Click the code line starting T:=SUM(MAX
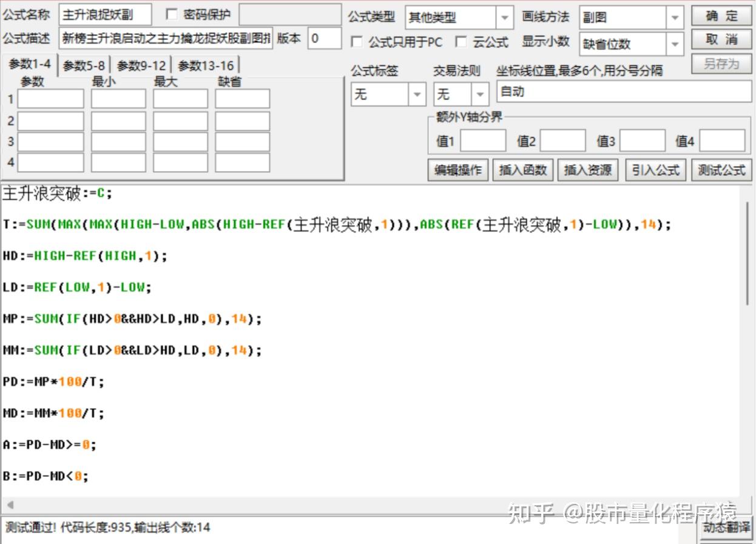 (337, 225)
